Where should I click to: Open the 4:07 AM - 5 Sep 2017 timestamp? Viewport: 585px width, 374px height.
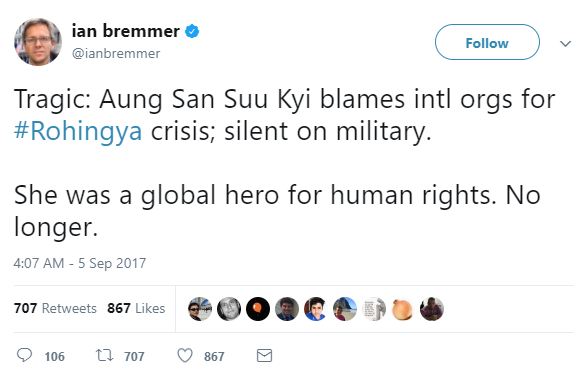click(x=80, y=263)
